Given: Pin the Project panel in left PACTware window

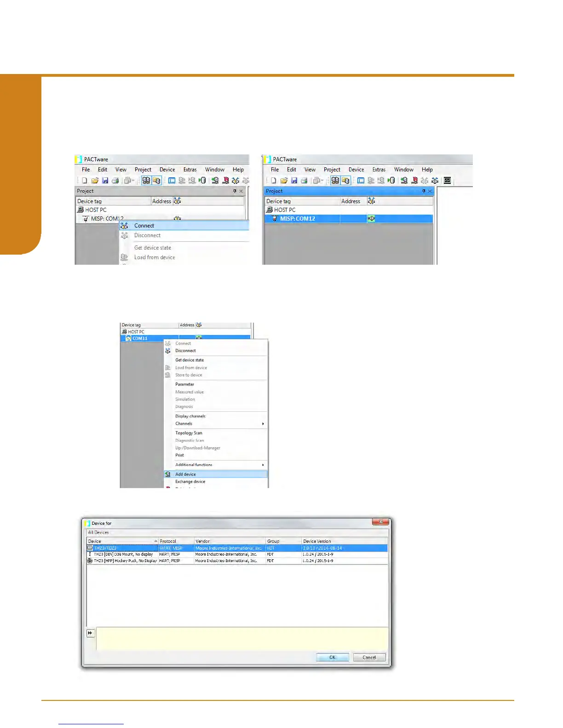Looking at the screenshot, I should pyautogui.click(x=235, y=191).
